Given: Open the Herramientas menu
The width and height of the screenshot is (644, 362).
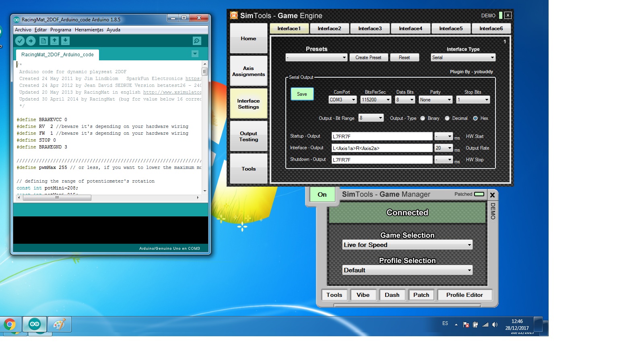Looking at the screenshot, I should 89,30.
